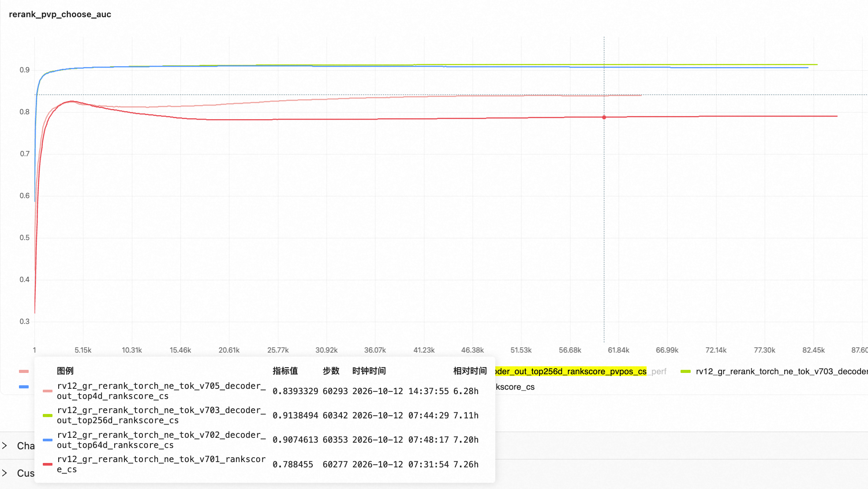Image resolution: width=868 pixels, height=489 pixels.
Task: Click tooltip header 图例
Action: click(x=65, y=371)
